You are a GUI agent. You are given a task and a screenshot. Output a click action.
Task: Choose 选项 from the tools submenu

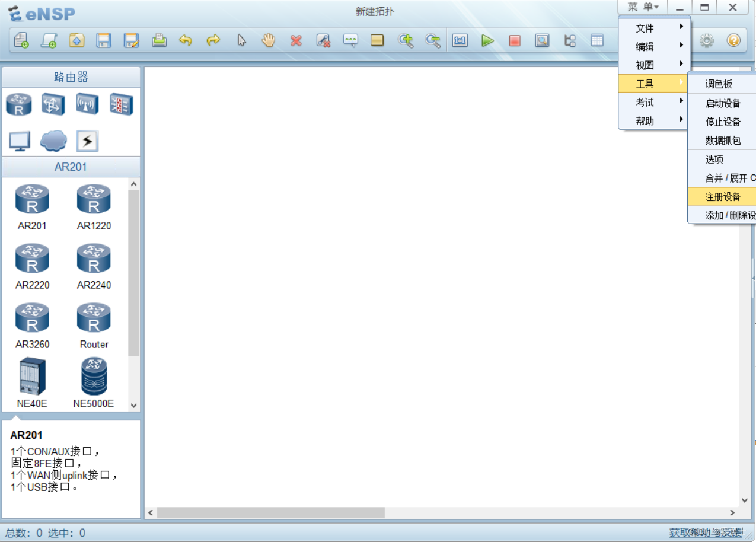click(722, 160)
